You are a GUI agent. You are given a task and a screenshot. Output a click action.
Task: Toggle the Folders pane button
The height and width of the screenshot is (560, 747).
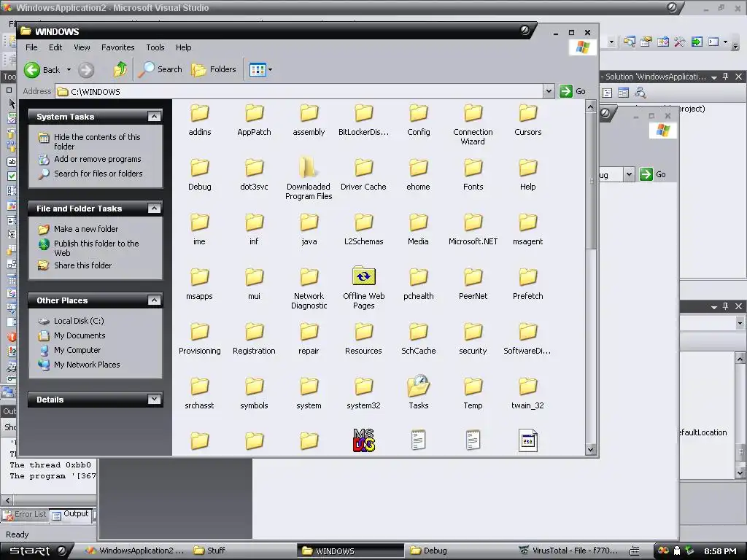point(214,69)
